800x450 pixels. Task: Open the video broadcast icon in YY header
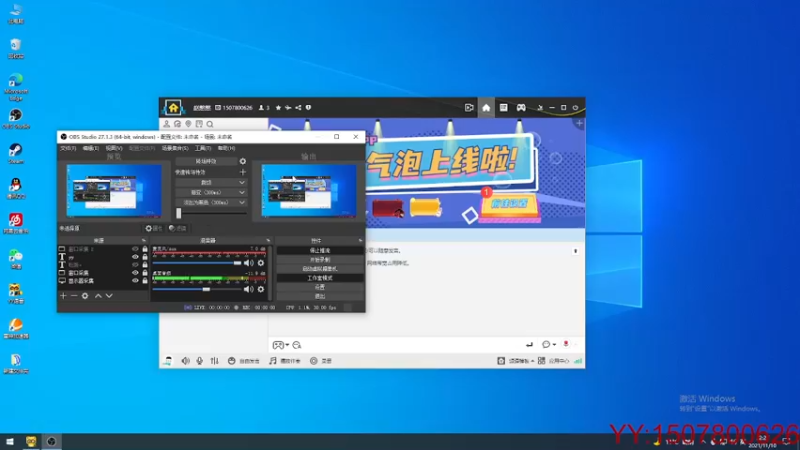coord(469,108)
